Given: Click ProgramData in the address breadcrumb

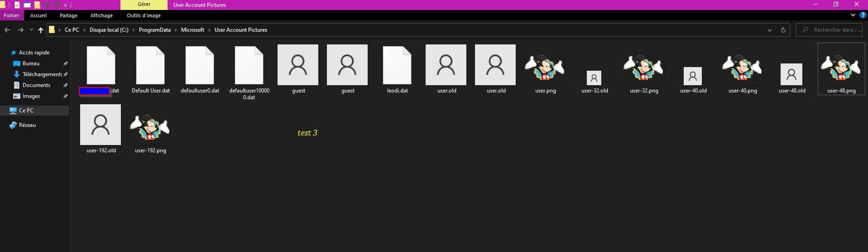Looking at the screenshot, I should [154, 30].
